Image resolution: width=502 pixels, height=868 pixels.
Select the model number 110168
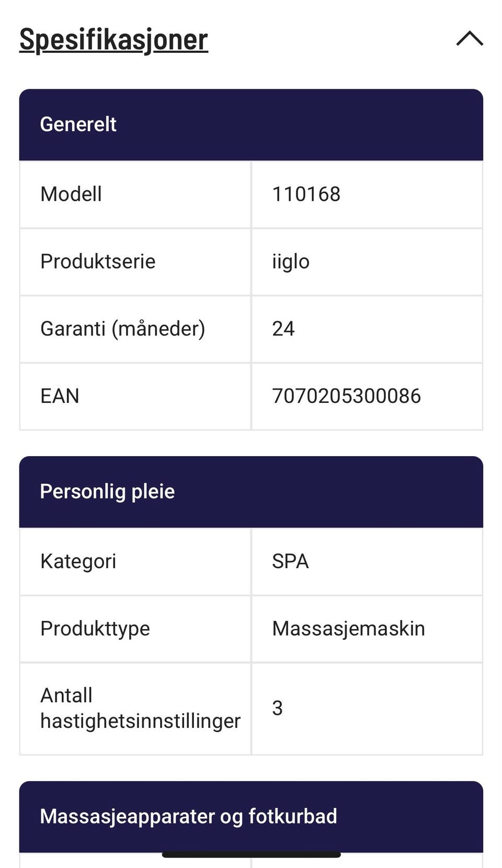pos(306,194)
